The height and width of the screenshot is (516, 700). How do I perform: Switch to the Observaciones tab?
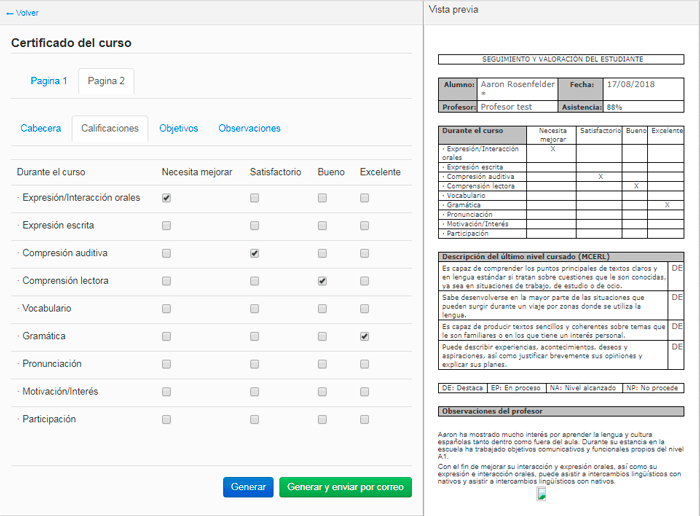[x=249, y=129]
